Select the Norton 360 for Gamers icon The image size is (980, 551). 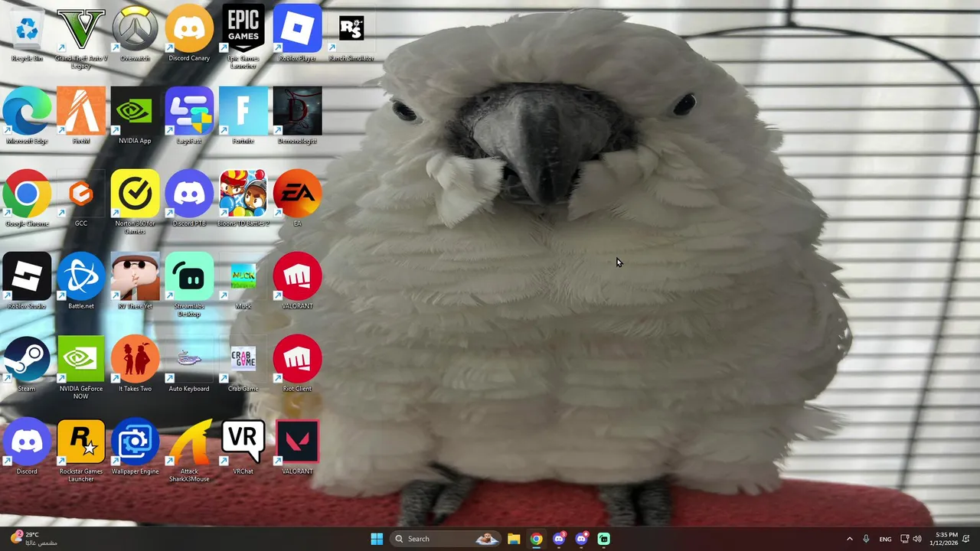click(136, 202)
